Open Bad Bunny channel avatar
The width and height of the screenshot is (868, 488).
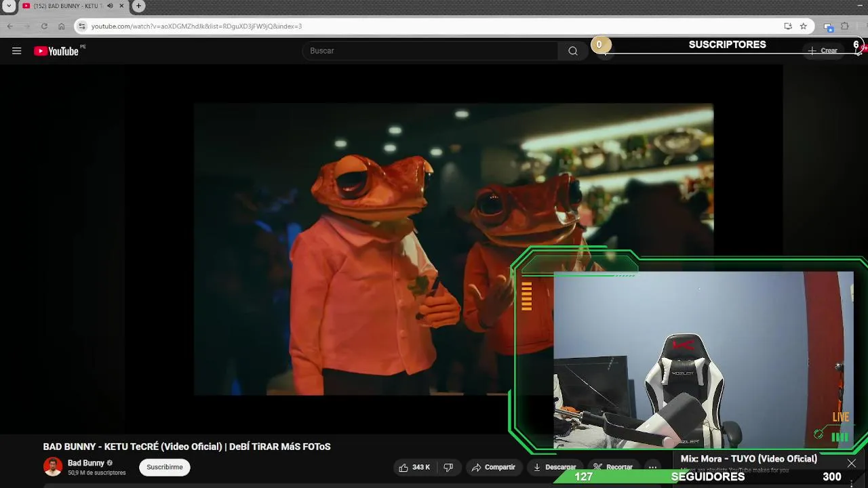click(x=53, y=467)
